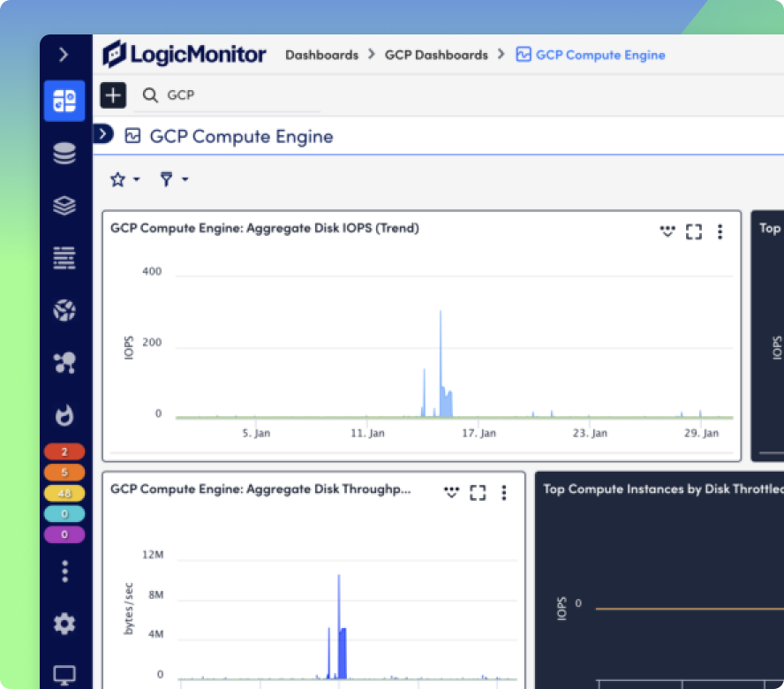Click the 400 y-axis label
The width and height of the screenshot is (784, 689).
152,271
